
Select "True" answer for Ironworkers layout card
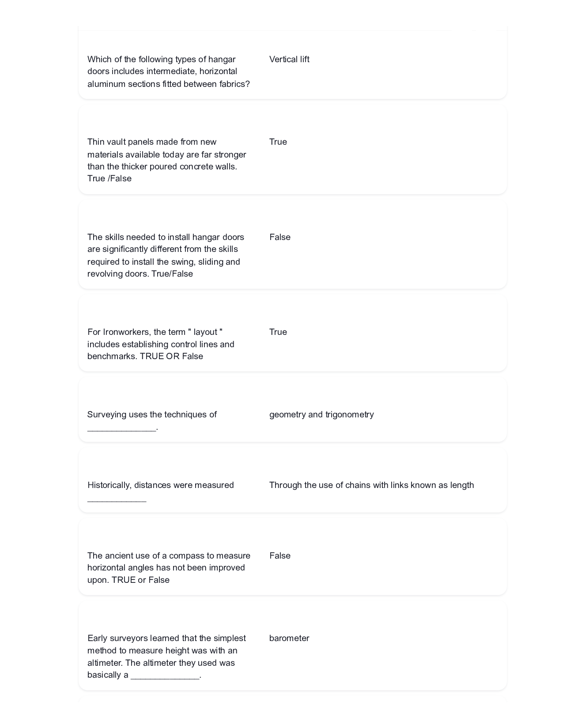click(278, 332)
